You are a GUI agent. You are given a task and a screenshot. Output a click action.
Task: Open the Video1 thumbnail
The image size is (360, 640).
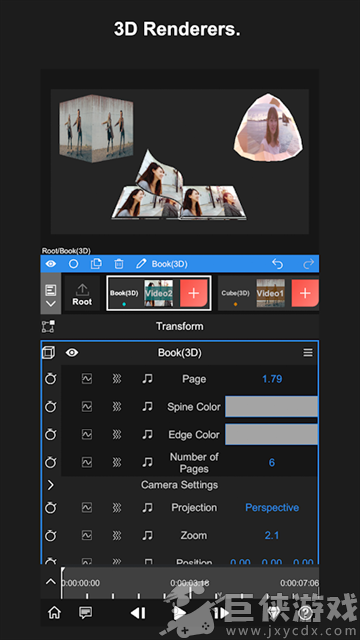(x=271, y=293)
